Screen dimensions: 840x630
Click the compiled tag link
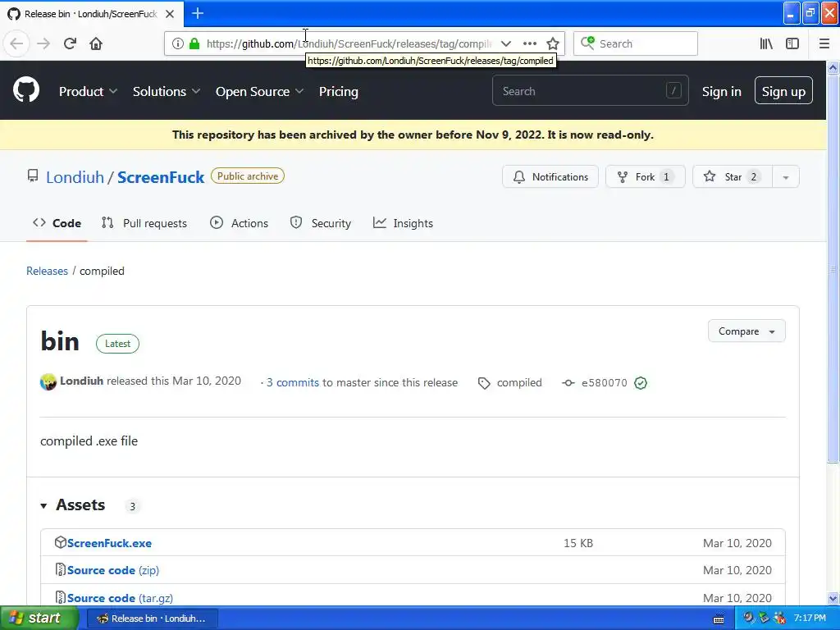point(519,383)
